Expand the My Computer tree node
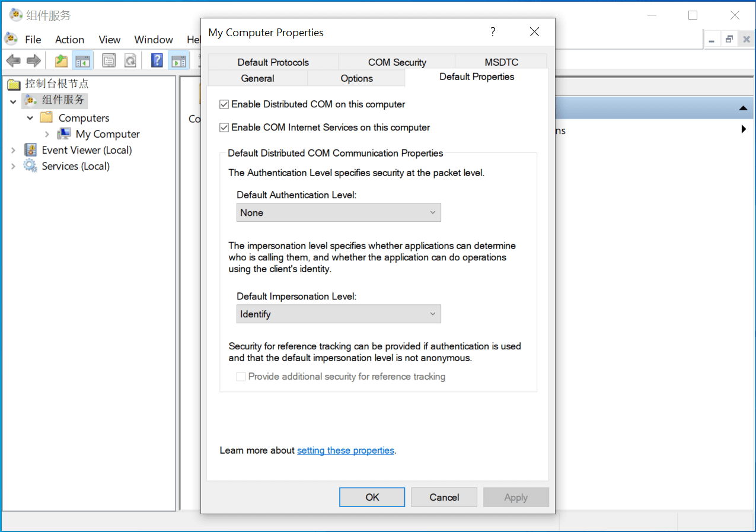Screen dimensions: 756x532 pos(47,134)
